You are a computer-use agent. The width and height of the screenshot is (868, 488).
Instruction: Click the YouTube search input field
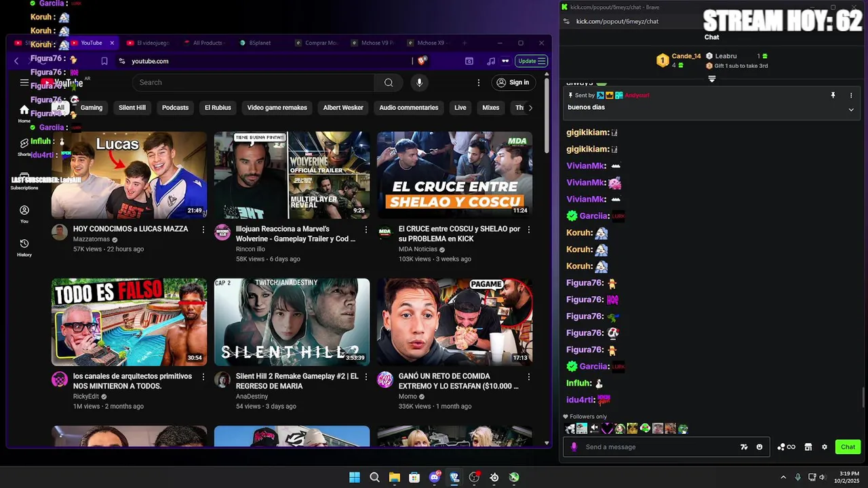(253, 83)
